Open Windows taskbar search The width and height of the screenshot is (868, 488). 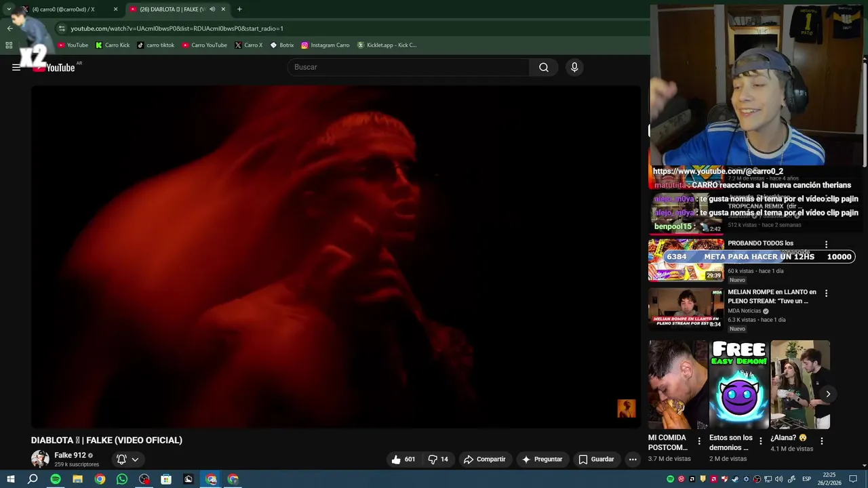(33, 479)
